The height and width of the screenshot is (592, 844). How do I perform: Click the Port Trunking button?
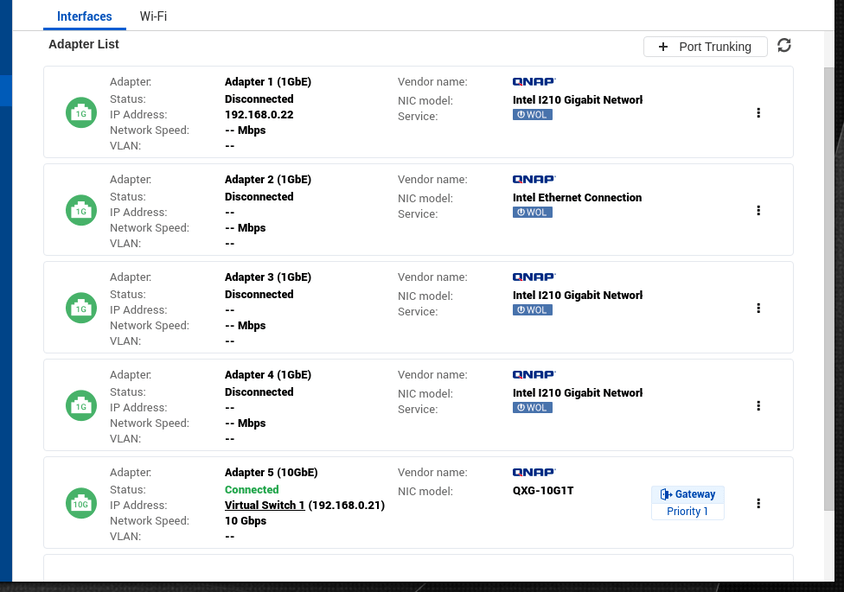click(705, 46)
